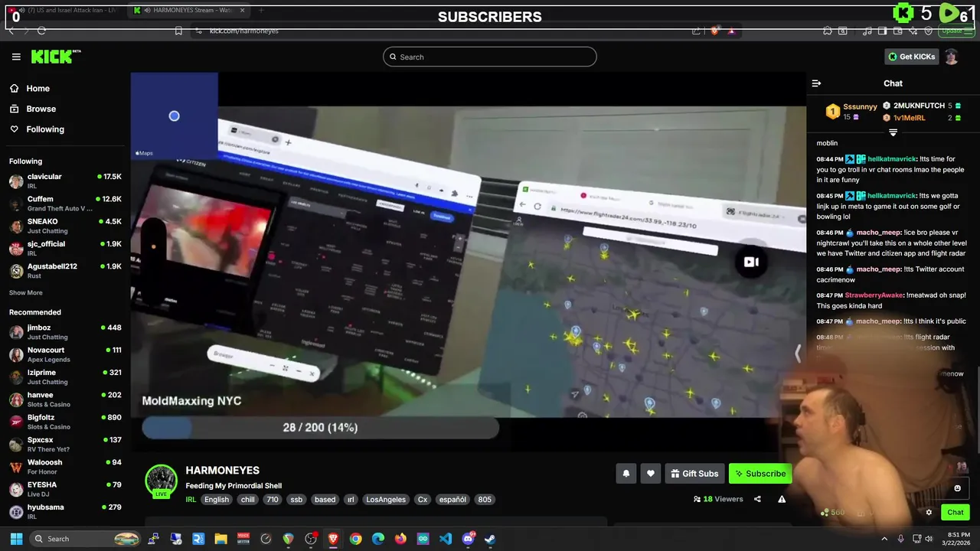The image size is (980, 551).
Task: Select the based tag
Action: pos(325,499)
